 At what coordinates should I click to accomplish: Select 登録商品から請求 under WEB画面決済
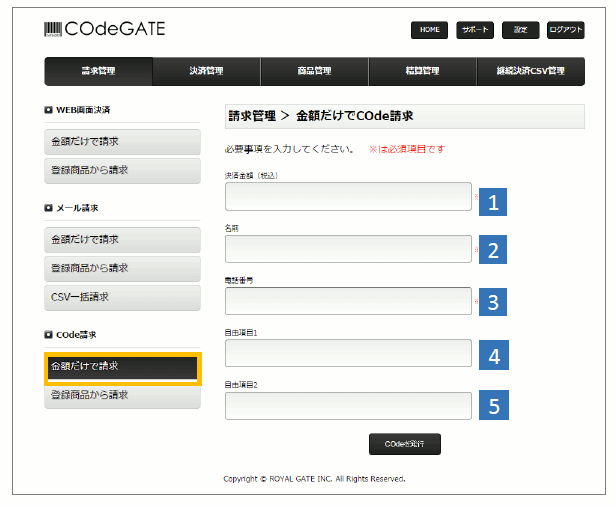click(x=122, y=171)
